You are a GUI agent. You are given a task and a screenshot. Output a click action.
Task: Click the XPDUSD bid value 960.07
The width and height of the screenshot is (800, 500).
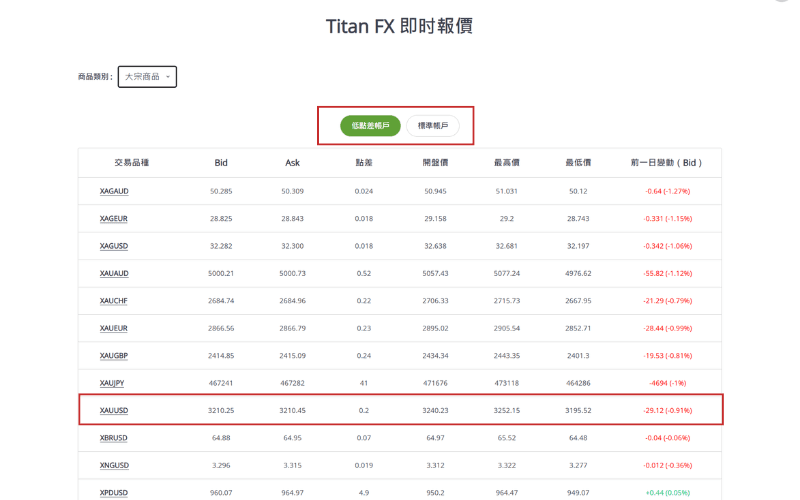[221, 493]
